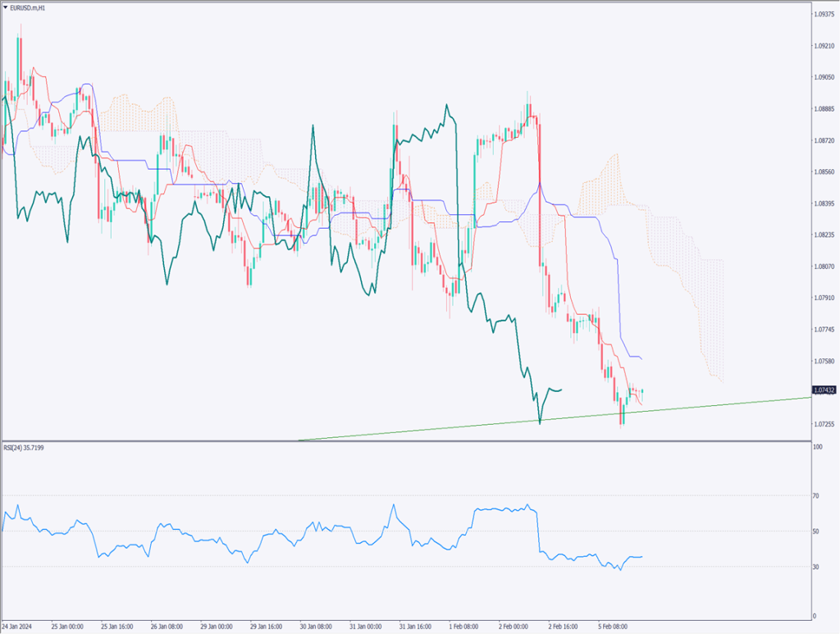This screenshot has height=634, width=840.
Task: Click the RSI 70 level label
Action: pos(816,495)
